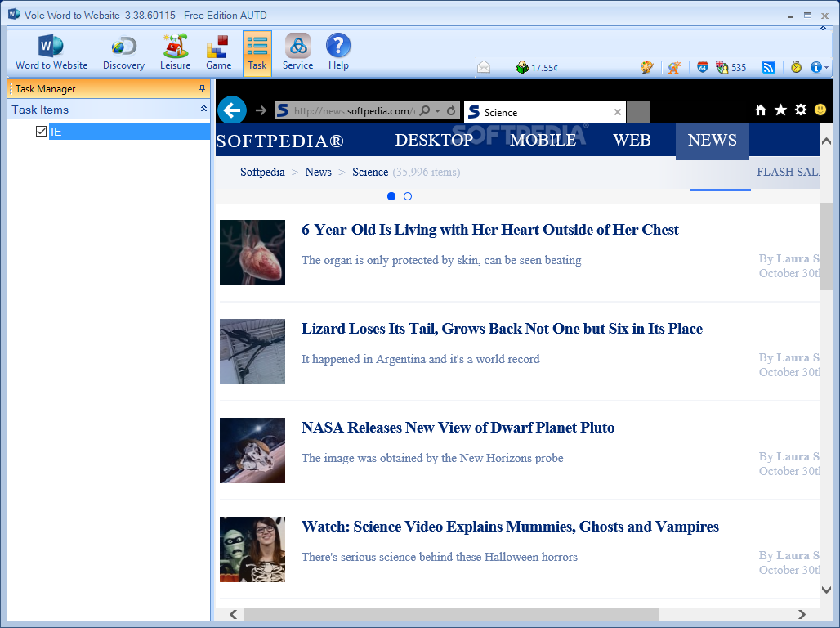Click the orange letter A language icon

pyautogui.click(x=674, y=67)
